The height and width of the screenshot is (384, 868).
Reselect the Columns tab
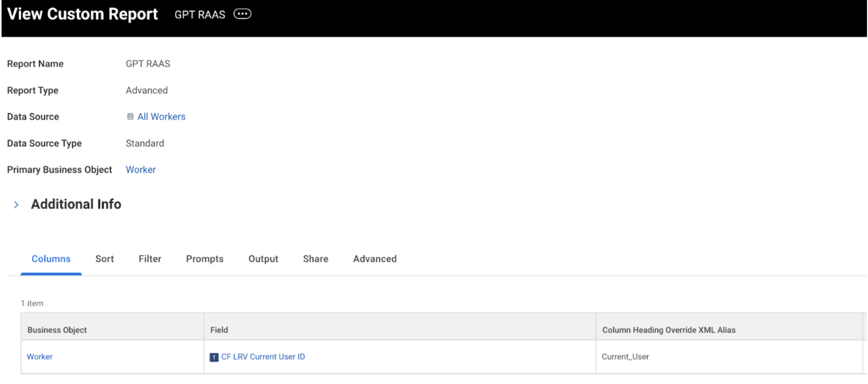point(51,259)
